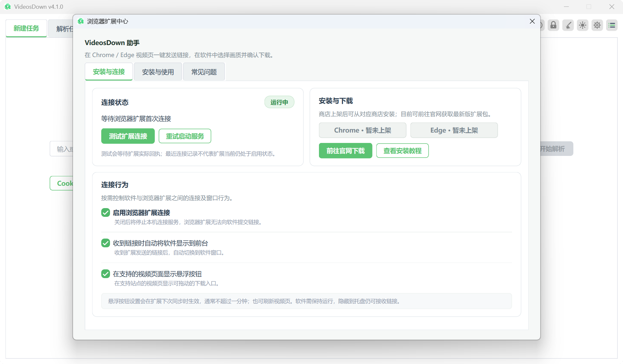Open settings via gear icon
Viewport: 623px width, 364px height.
point(597,25)
